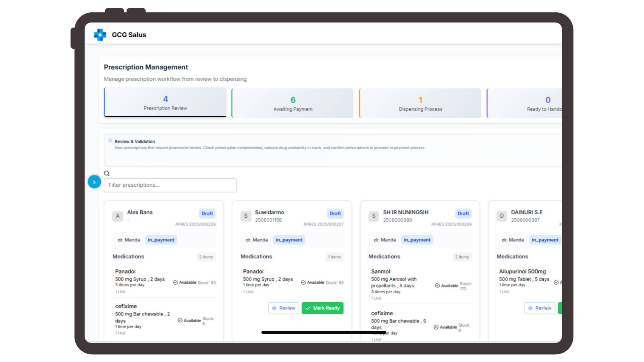The height and width of the screenshot is (362, 644).
Task: Mark Suwidarmo's prescription as ready
Action: click(x=322, y=308)
